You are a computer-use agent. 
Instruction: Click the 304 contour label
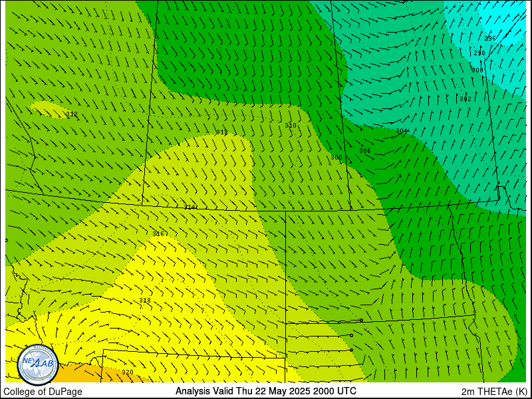(402, 130)
